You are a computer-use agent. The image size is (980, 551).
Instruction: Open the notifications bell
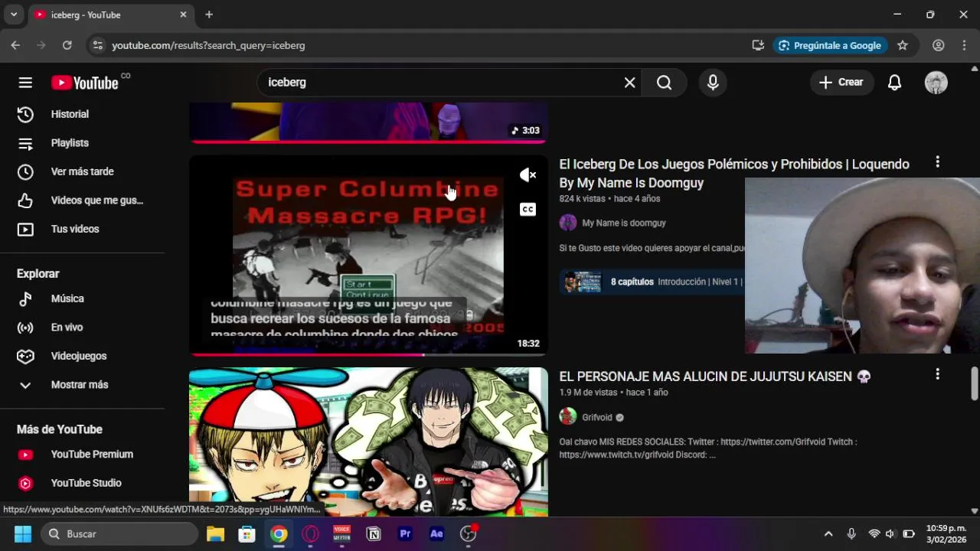894,83
